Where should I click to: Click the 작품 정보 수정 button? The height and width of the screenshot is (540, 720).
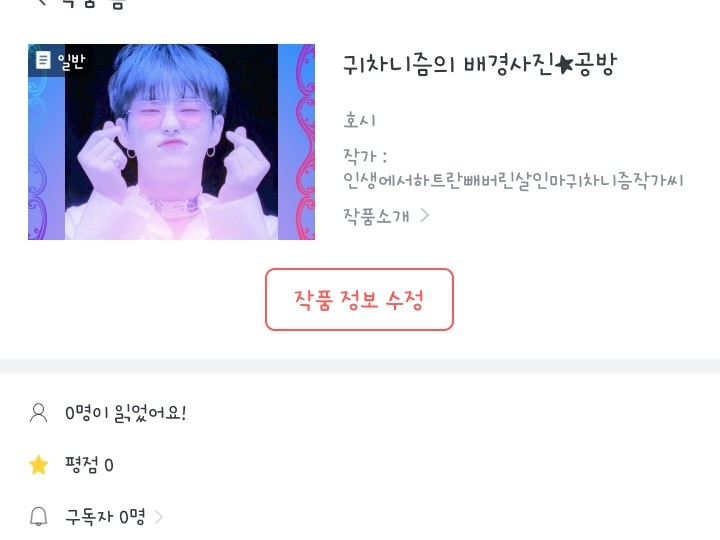tap(359, 299)
